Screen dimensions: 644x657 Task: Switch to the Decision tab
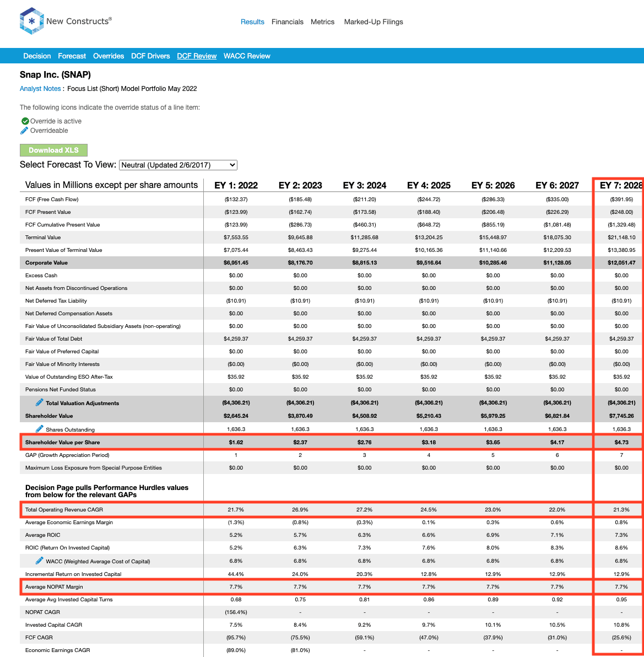[37, 56]
